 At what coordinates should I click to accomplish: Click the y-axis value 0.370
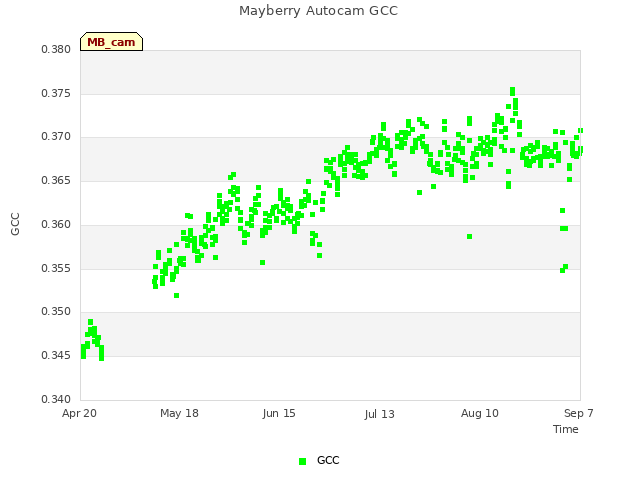tap(56, 137)
